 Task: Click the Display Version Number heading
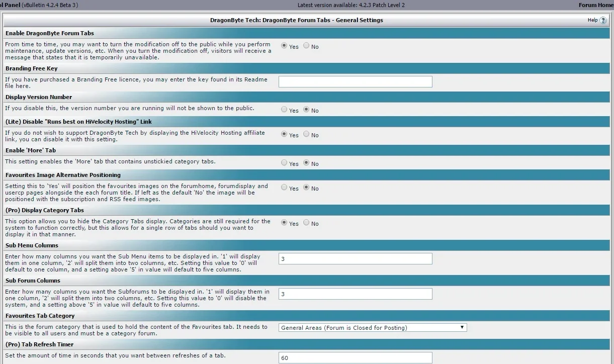39,97
